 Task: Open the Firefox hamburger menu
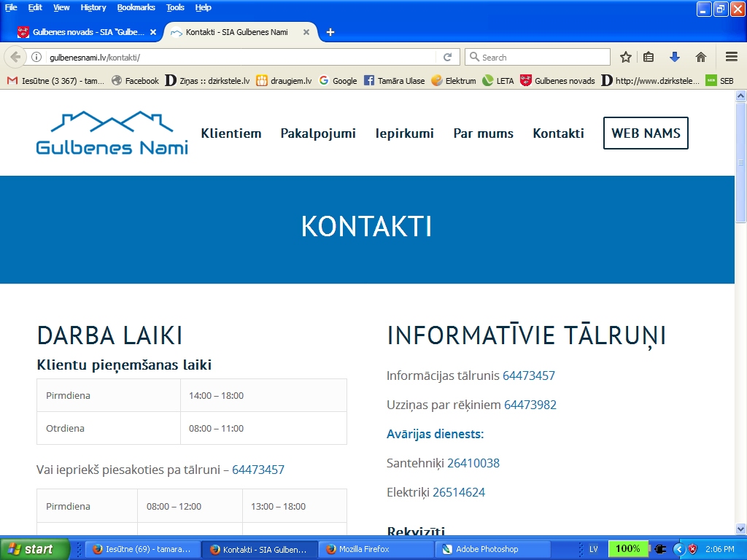(730, 56)
